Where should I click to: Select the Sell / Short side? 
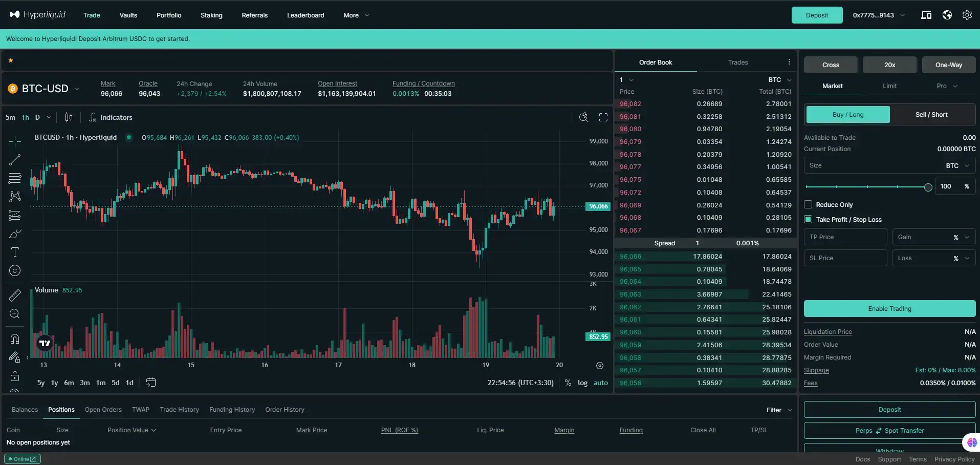tap(931, 115)
